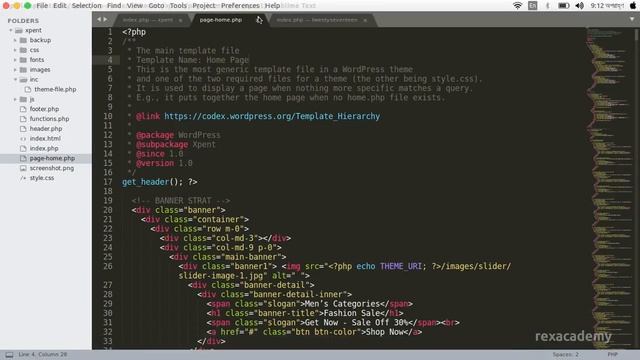Open the Bluetooth indicator in top bar
Screen dimensions: 640x360
(548, 6)
